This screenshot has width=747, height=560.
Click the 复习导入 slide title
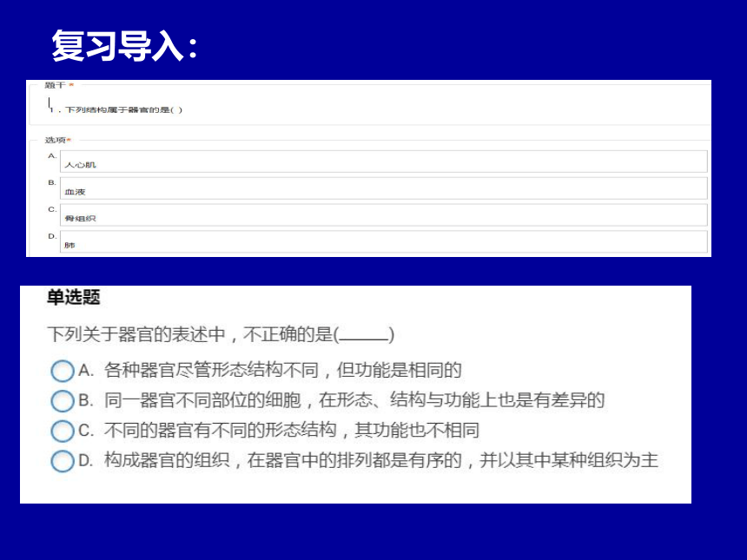tap(124, 46)
